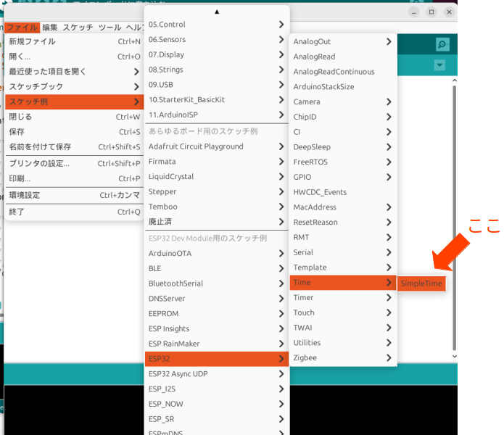Open the AnalogRead example
The width and height of the screenshot is (504, 435).
point(343,57)
